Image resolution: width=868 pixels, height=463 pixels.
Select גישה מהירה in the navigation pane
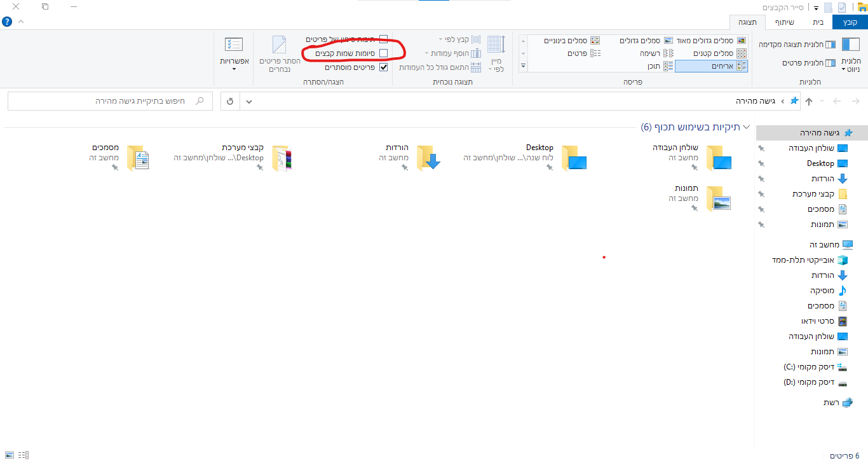point(812,133)
